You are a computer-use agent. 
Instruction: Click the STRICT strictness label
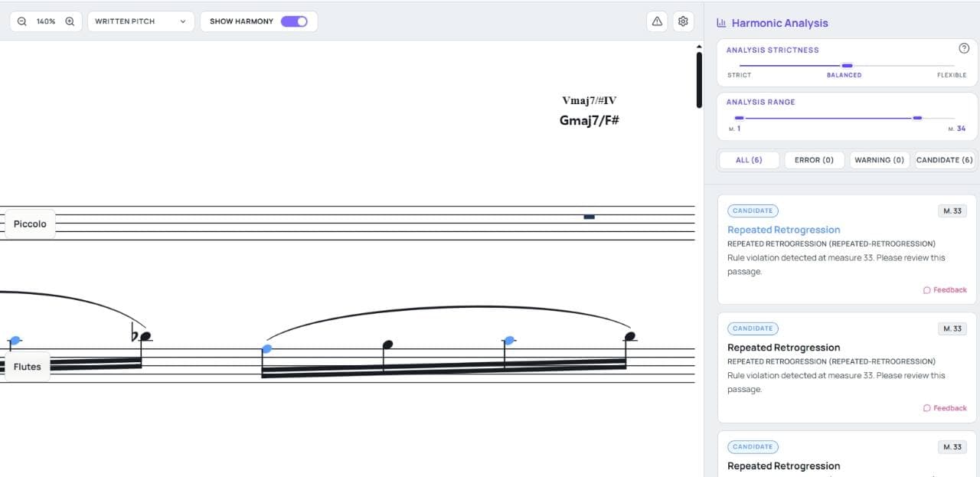point(739,75)
